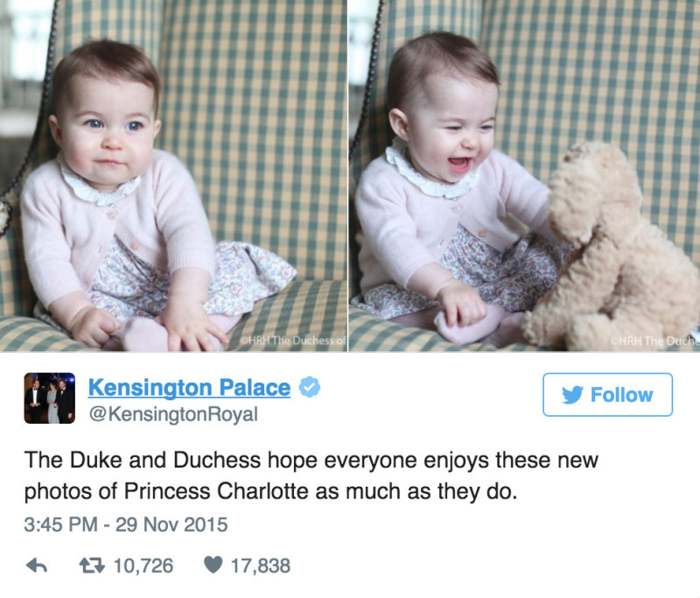Viewport: 700px width, 598px height.
Task: Open the Kensington Palace profile avatar
Action: pos(50,397)
